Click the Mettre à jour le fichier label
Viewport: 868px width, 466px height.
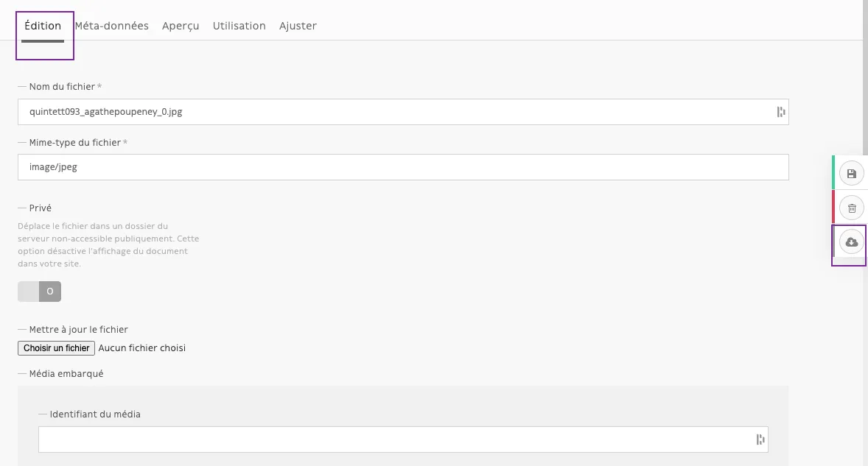pyautogui.click(x=79, y=330)
